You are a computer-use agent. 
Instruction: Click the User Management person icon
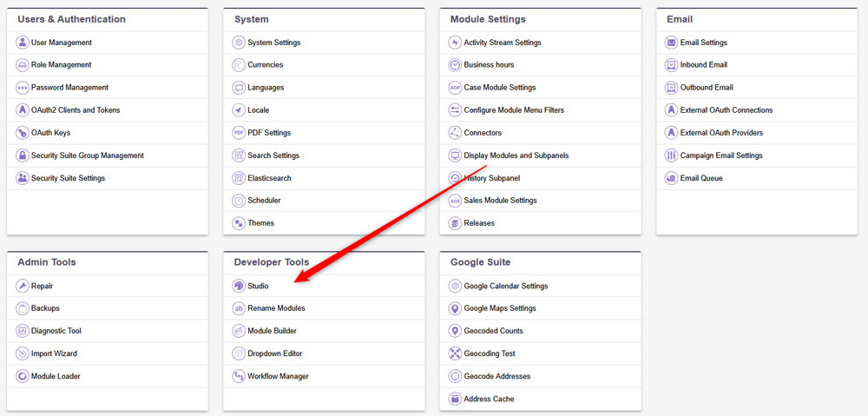coord(23,42)
